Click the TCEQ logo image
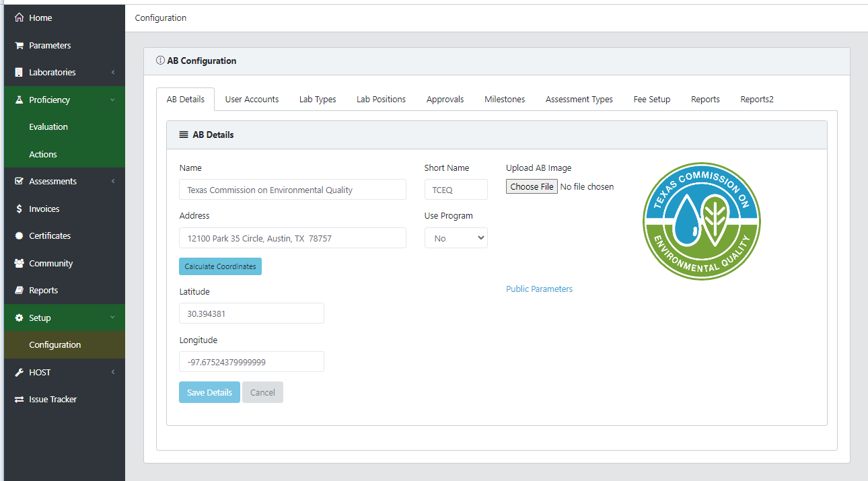 [702, 221]
